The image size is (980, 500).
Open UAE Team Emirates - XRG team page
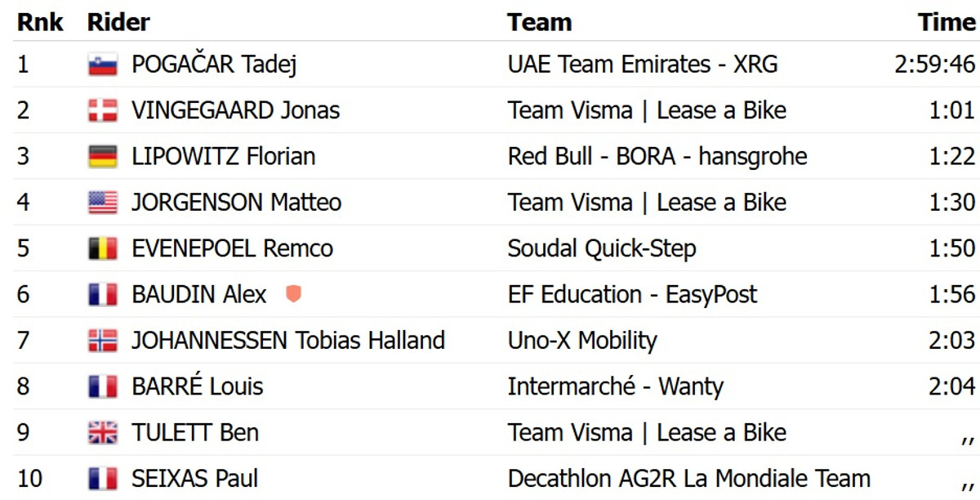tap(643, 65)
